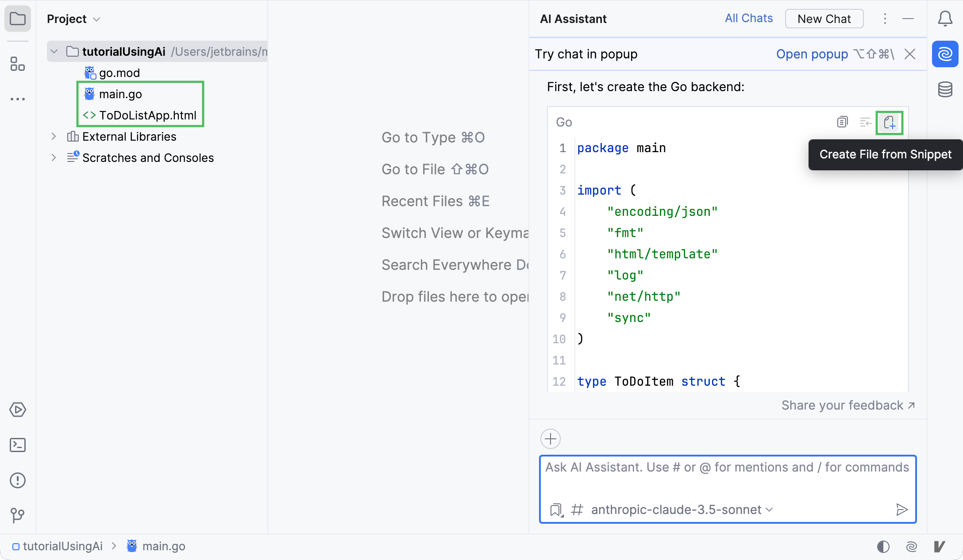Click the copy code snippet icon
This screenshot has height=560, width=963.
click(x=842, y=122)
